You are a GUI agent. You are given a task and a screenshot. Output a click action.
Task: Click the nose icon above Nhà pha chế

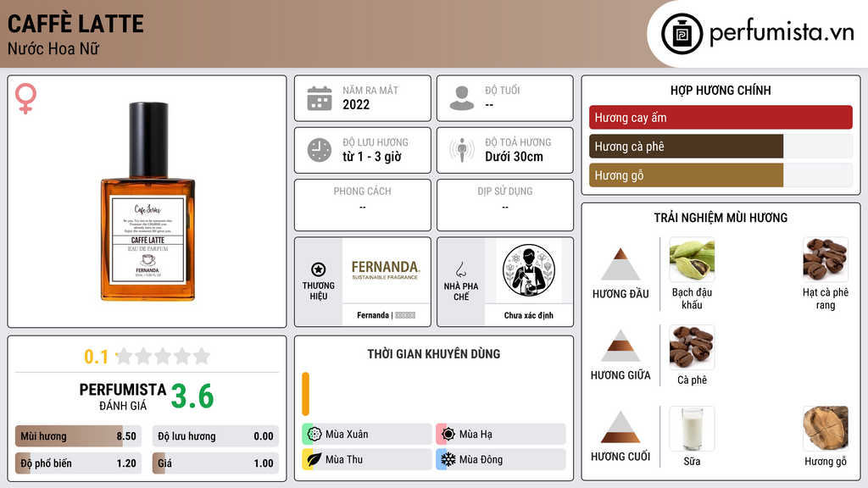[461, 269]
